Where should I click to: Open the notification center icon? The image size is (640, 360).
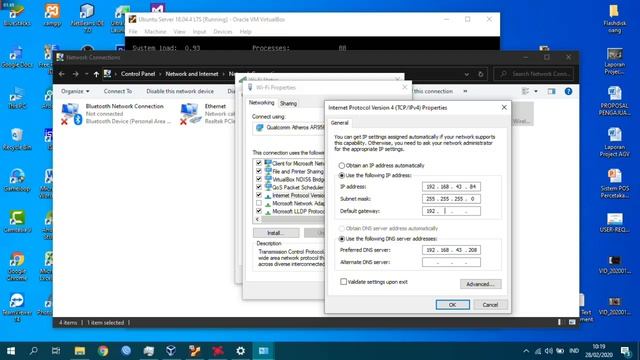point(625,351)
